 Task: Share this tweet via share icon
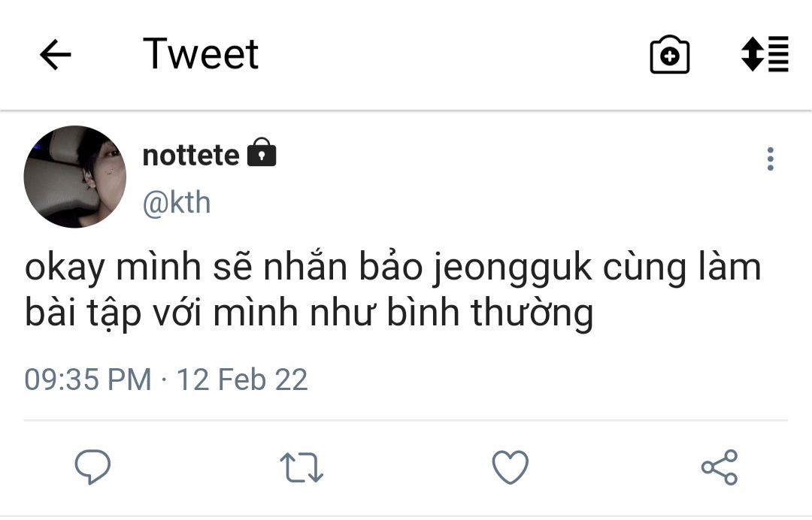pyautogui.click(x=719, y=467)
